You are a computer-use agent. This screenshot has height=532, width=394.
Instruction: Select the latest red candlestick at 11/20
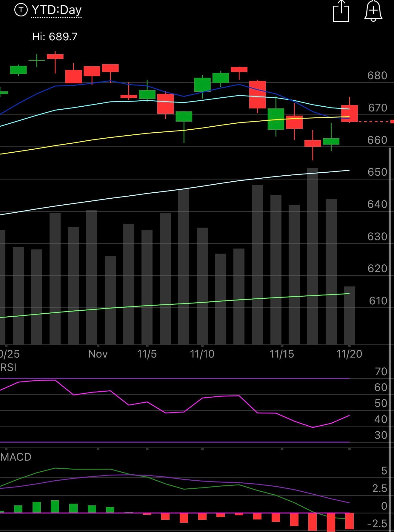click(x=350, y=113)
